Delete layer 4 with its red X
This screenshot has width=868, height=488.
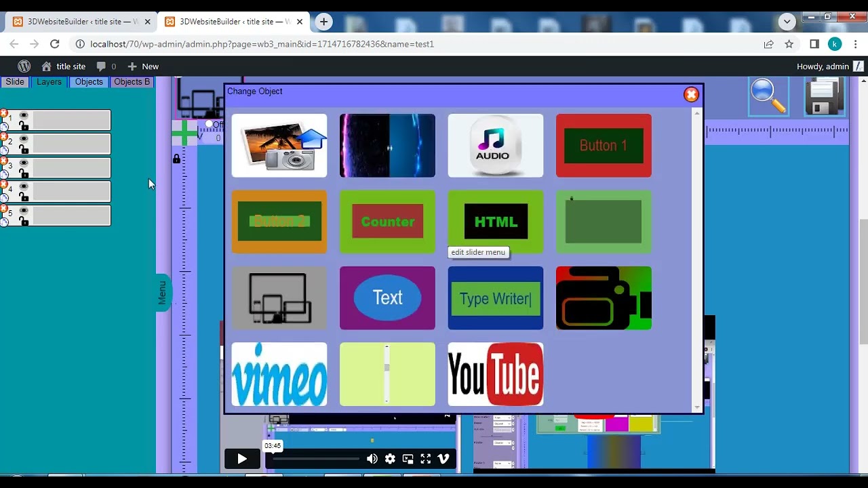click(3, 184)
